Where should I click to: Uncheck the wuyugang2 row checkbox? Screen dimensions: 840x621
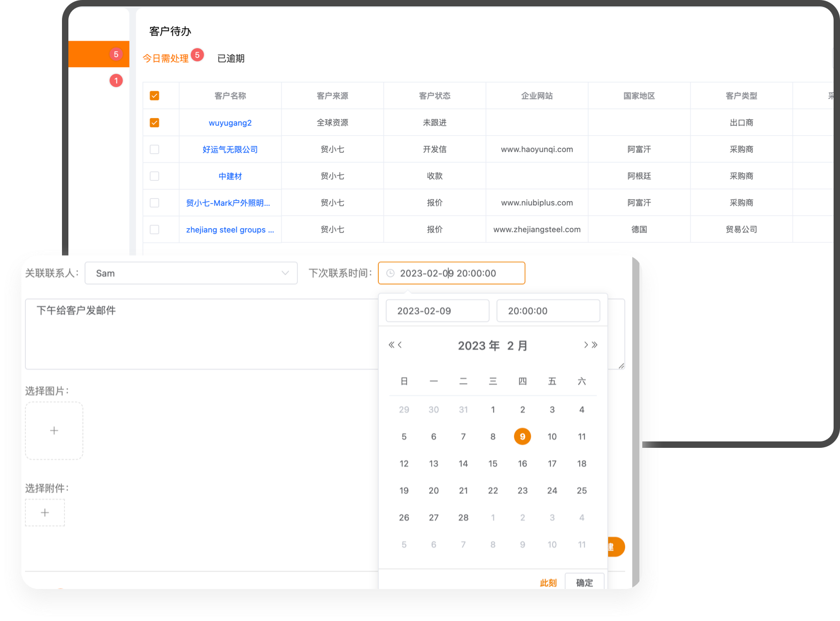point(154,123)
